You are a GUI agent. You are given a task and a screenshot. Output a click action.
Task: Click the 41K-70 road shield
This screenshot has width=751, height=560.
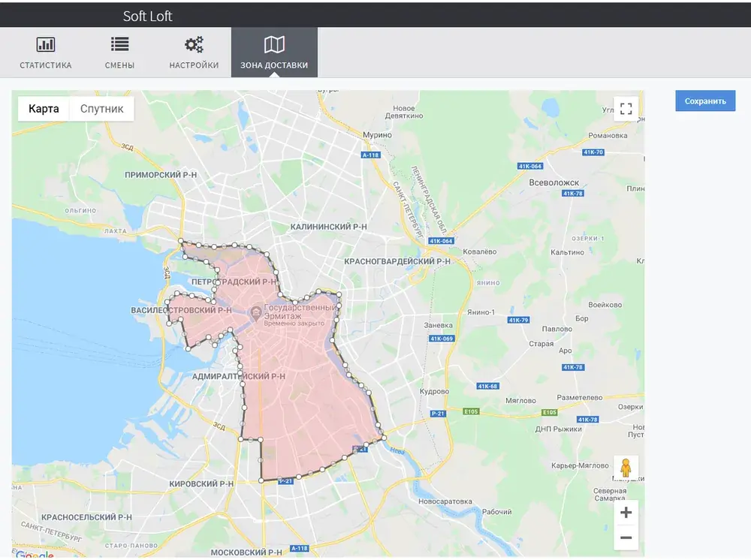click(593, 152)
